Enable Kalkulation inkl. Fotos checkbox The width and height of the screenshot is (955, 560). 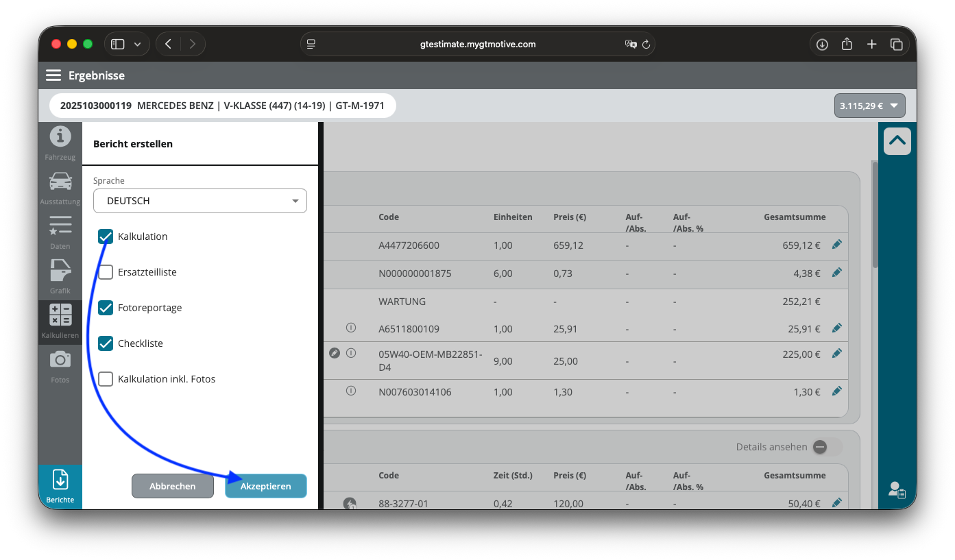(x=106, y=379)
